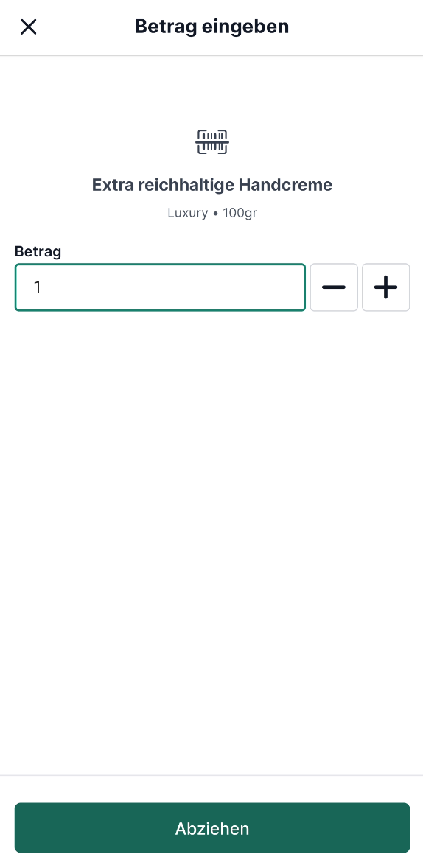Click the Luxury • 100gr subtitle
This screenshot has height=868, width=423.
point(212,212)
